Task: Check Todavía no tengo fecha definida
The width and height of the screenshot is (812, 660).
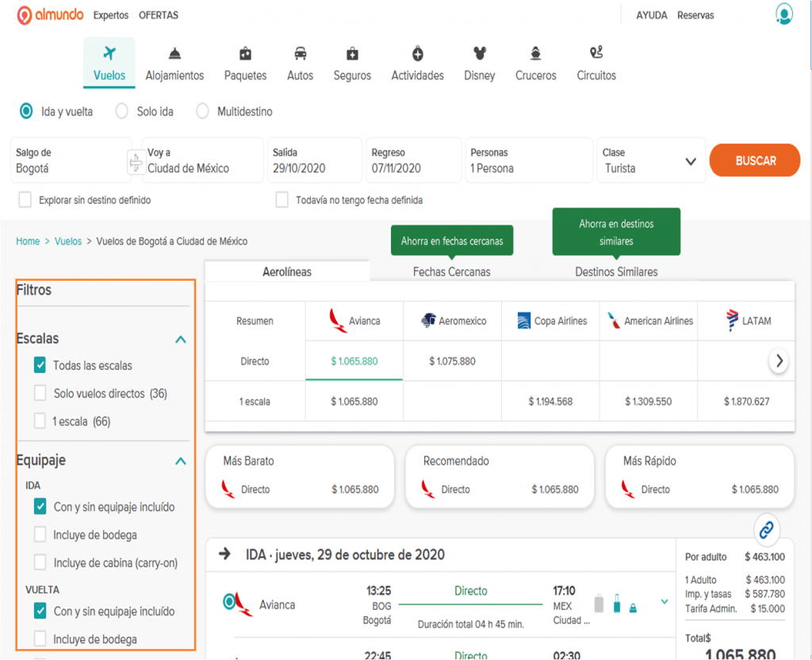Action: pos(282,199)
